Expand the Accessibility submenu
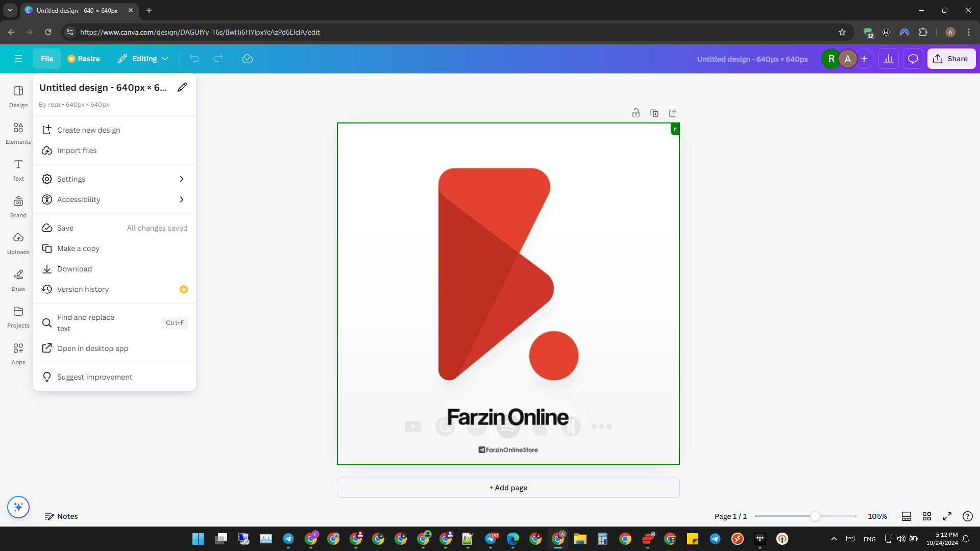 pos(114,199)
